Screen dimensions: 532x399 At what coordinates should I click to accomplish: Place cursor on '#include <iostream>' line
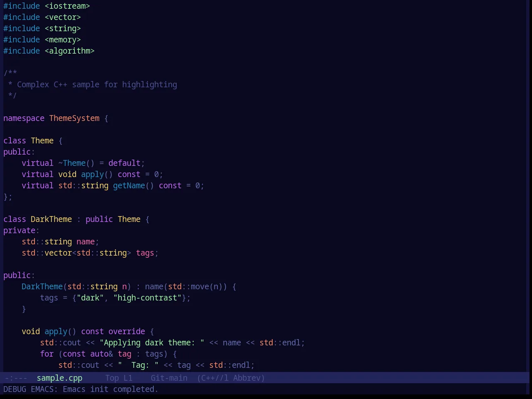[x=47, y=6]
